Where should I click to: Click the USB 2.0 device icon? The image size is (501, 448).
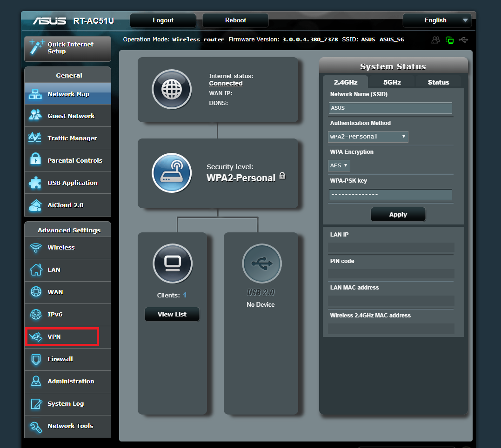pyautogui.click(x=261, y=264)
